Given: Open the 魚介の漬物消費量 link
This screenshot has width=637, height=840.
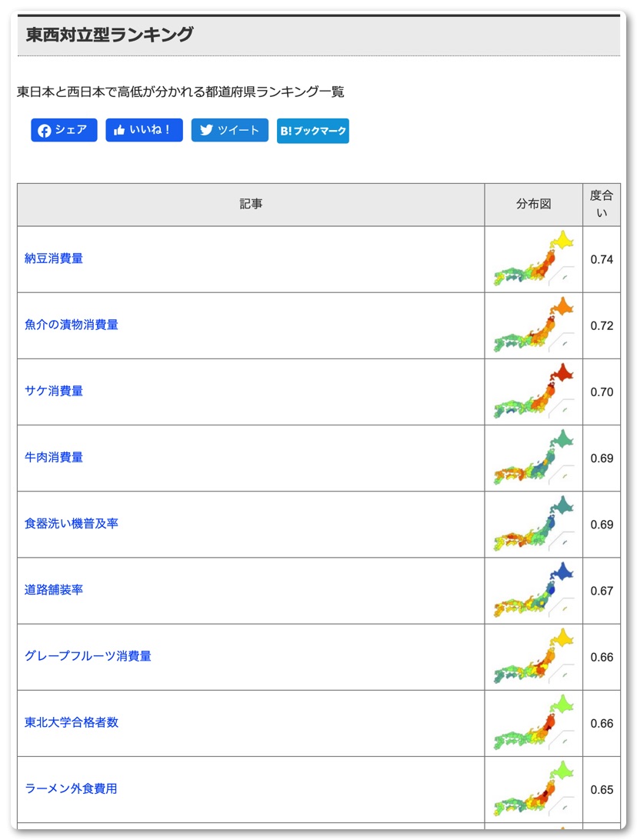Looking at the screenshot, I should click(72, 325).
